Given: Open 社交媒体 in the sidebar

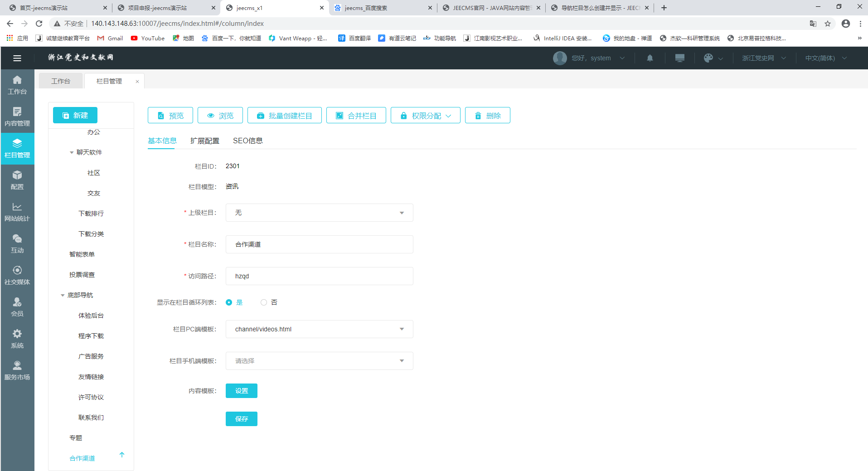Looking at the screenshot, I should click(17, 276).
